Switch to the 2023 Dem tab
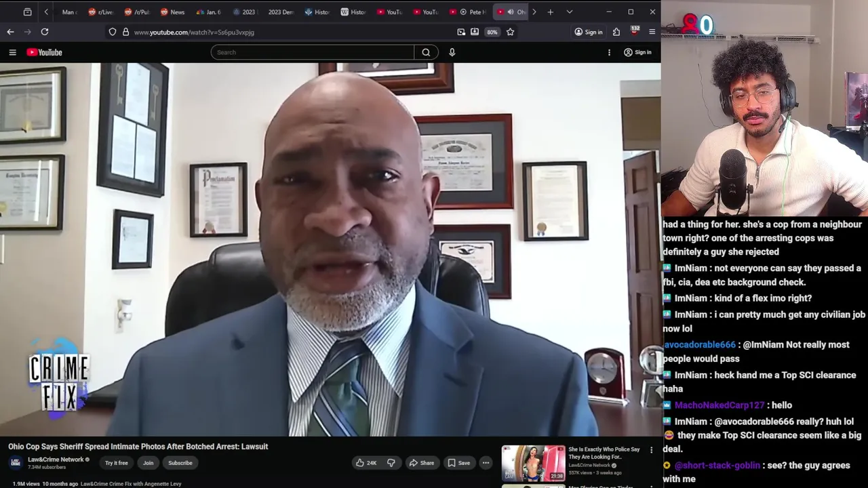Image resolution: width=868 pixels, height=488 pixels. pos(280,12)
